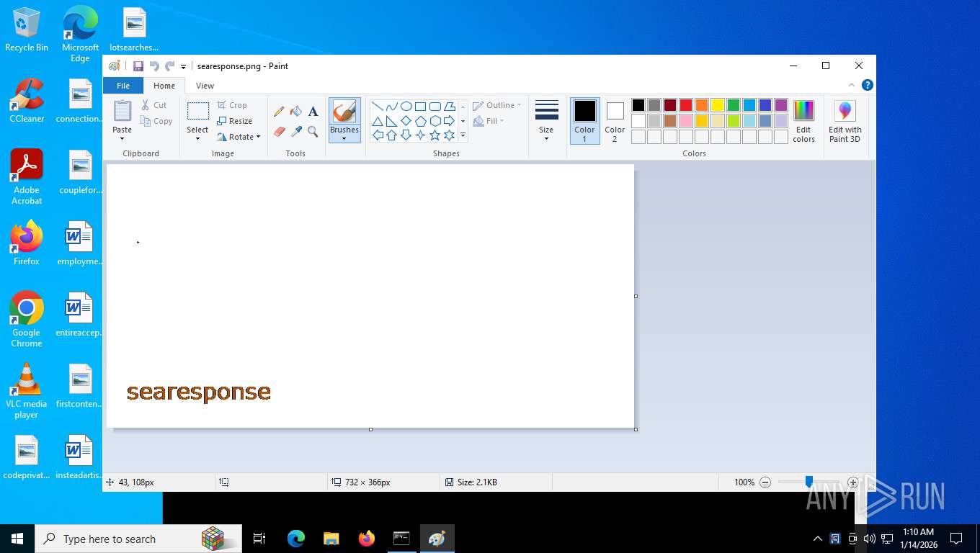Pick the orange palette color
The width and height of the screenshot is (980, 553).
(702, 105)
